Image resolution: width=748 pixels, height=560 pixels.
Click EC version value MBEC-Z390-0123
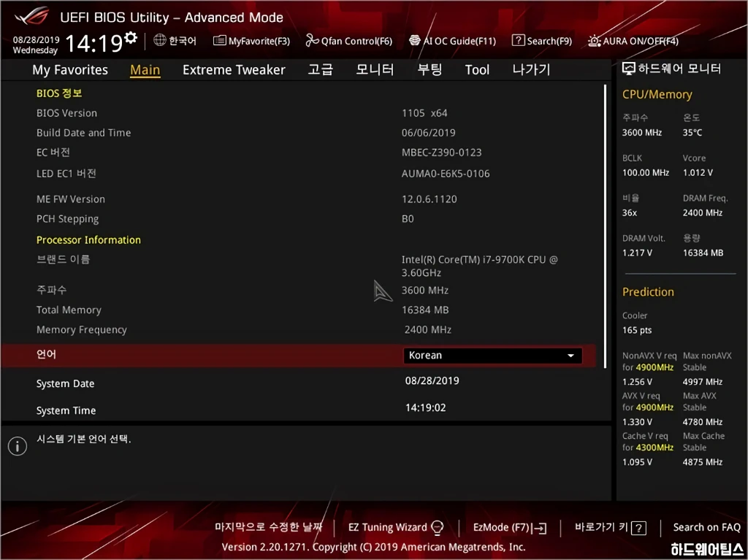pyautogui.click(x=442, y=153)
